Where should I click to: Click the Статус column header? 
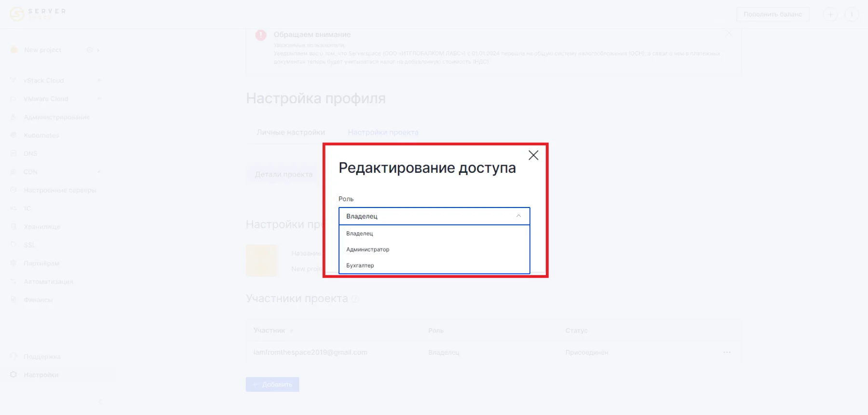click(x=576, y=331)
